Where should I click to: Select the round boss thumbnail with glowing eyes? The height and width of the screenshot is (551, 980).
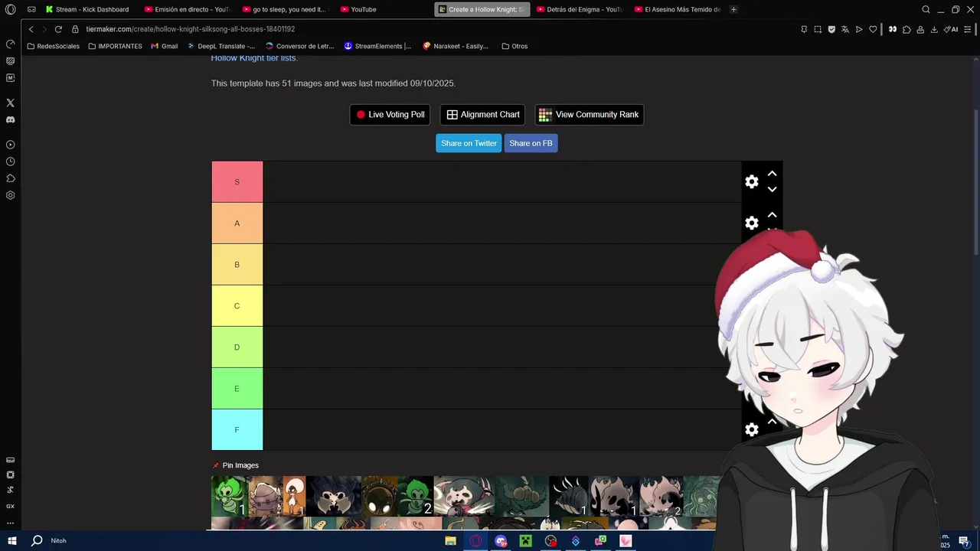tap(380, 497)
